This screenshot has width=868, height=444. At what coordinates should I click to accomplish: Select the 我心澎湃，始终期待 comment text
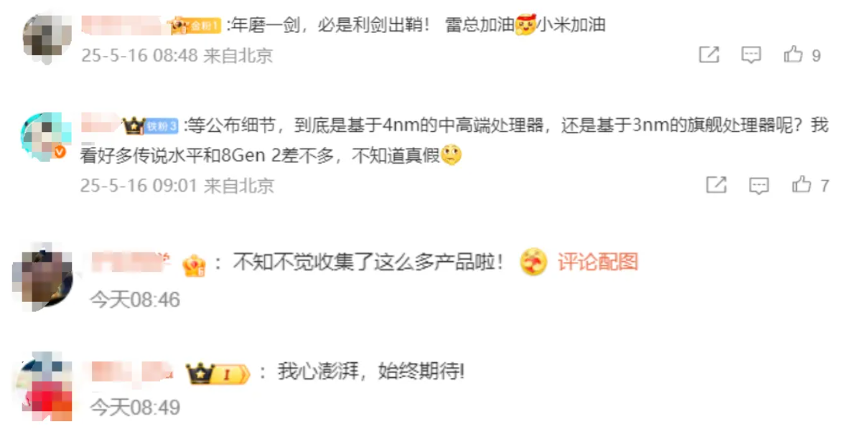[x=371, y=373]
